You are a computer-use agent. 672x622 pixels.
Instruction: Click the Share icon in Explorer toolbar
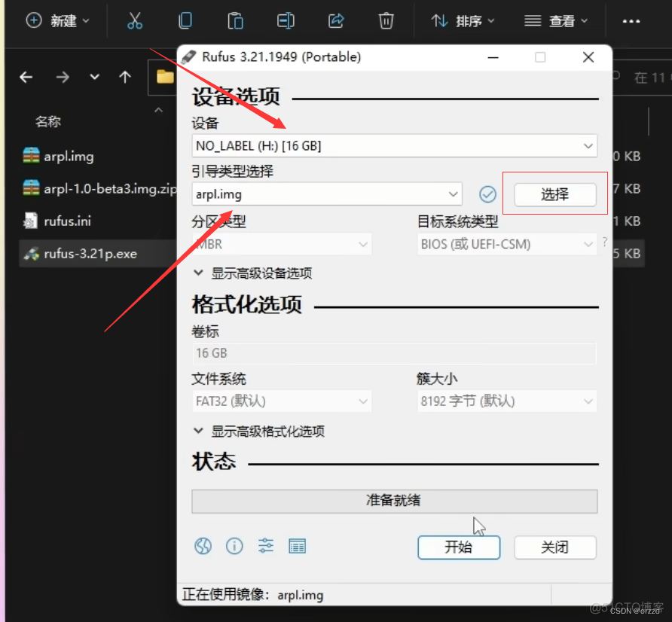click(x=336, y=20)
